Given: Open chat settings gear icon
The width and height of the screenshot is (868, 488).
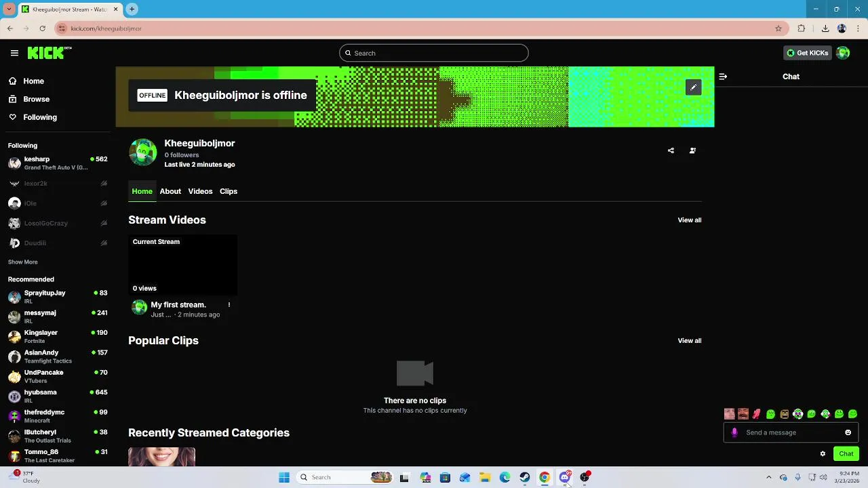Looking at the screenshot, I should (x=823, y=454).
